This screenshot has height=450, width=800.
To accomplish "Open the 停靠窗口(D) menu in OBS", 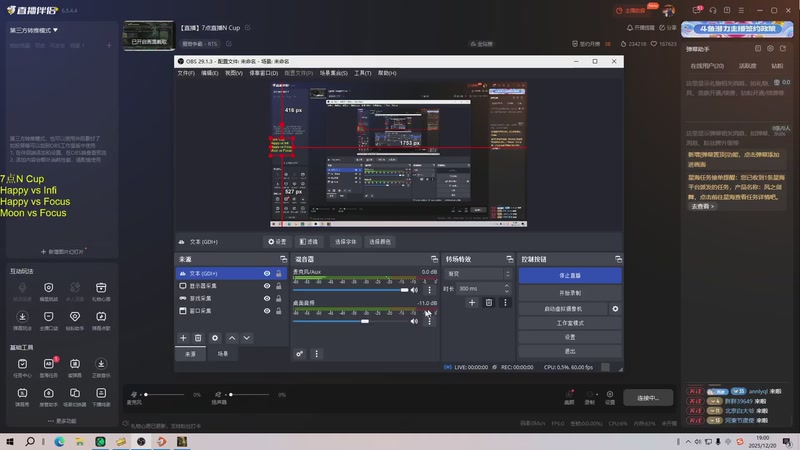I will tap(264, 73).
